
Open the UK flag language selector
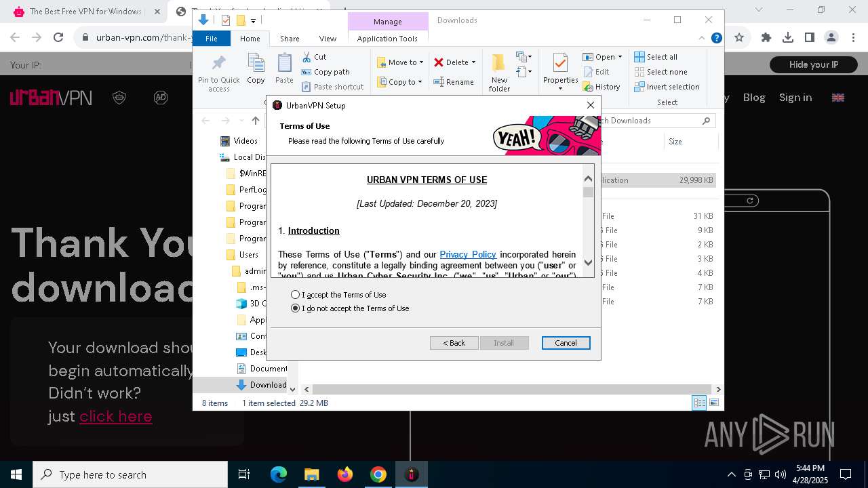[838, 98]
